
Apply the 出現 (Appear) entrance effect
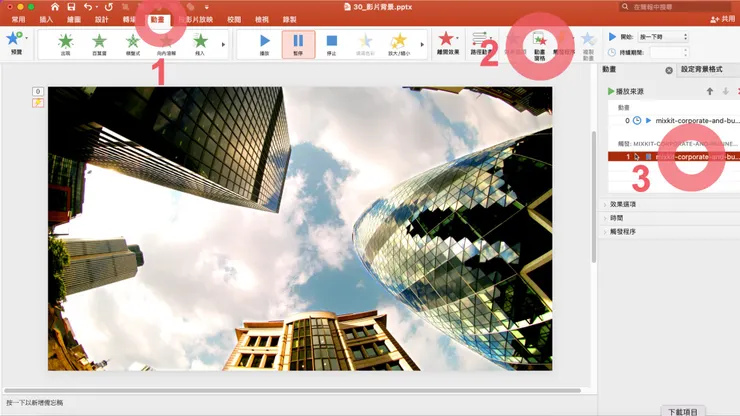click(x=66, y=44)
